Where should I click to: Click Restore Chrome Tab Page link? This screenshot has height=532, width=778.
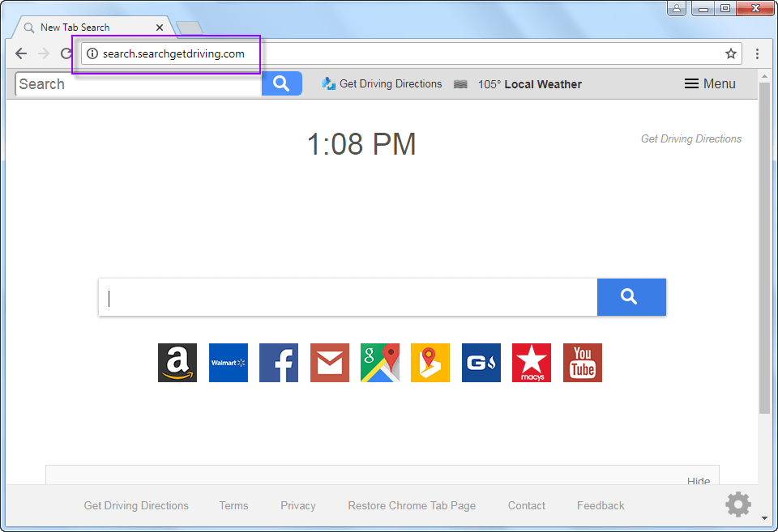[412, 506]
